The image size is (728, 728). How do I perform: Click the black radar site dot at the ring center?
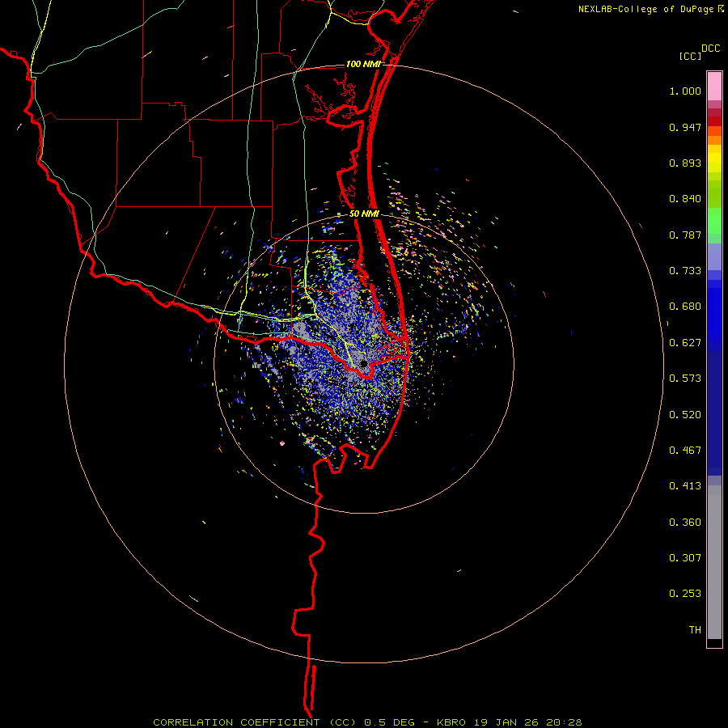(x=363, y=363)
